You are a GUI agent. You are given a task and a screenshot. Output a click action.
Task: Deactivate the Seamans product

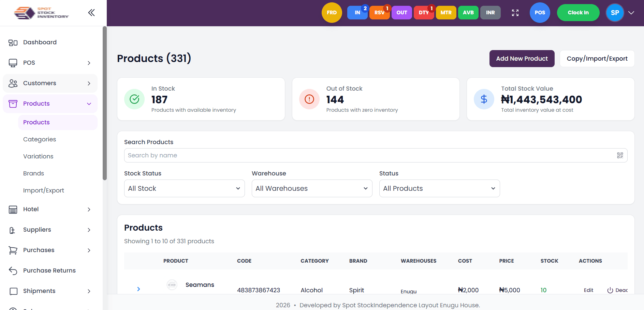[617, 290]
